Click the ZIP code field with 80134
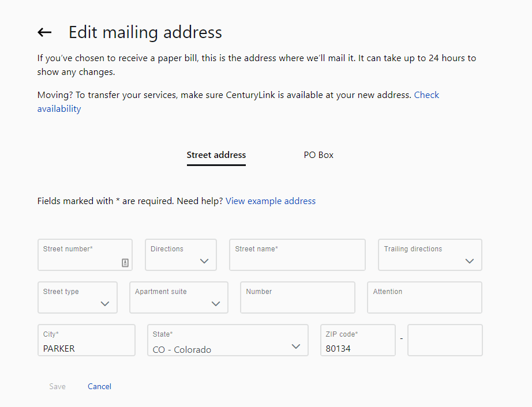This screenshot has height=407, width=532. (358, 341)
